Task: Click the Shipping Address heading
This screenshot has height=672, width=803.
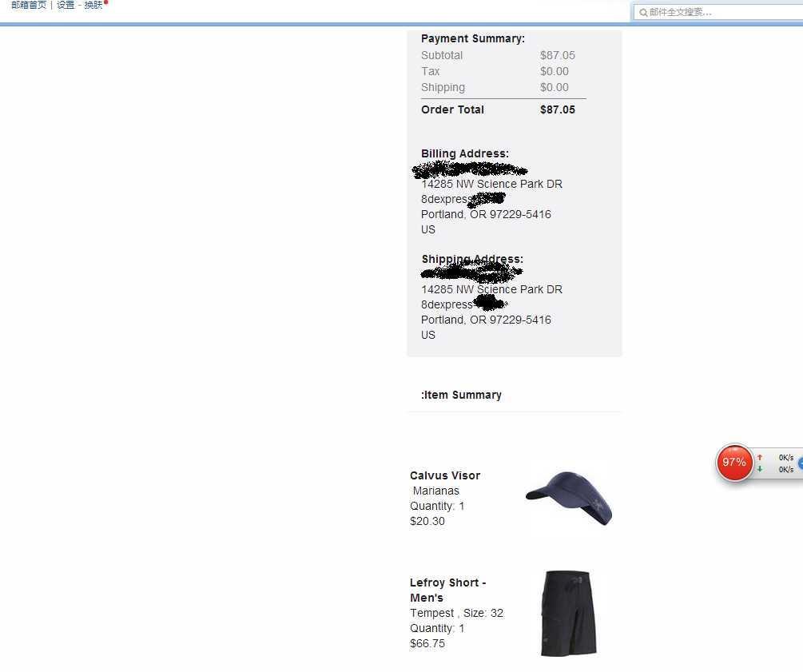Action: pyautogui.click(x=472, y=259)
